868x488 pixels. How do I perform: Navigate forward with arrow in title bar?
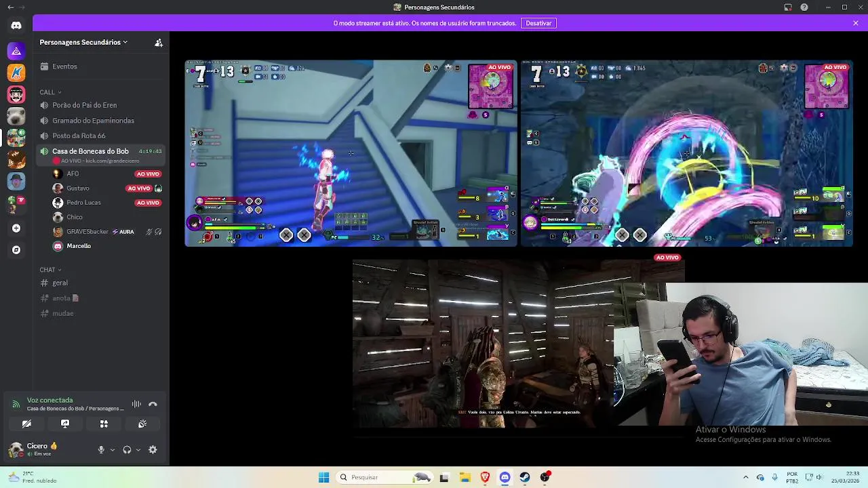(x=22, y=7)
